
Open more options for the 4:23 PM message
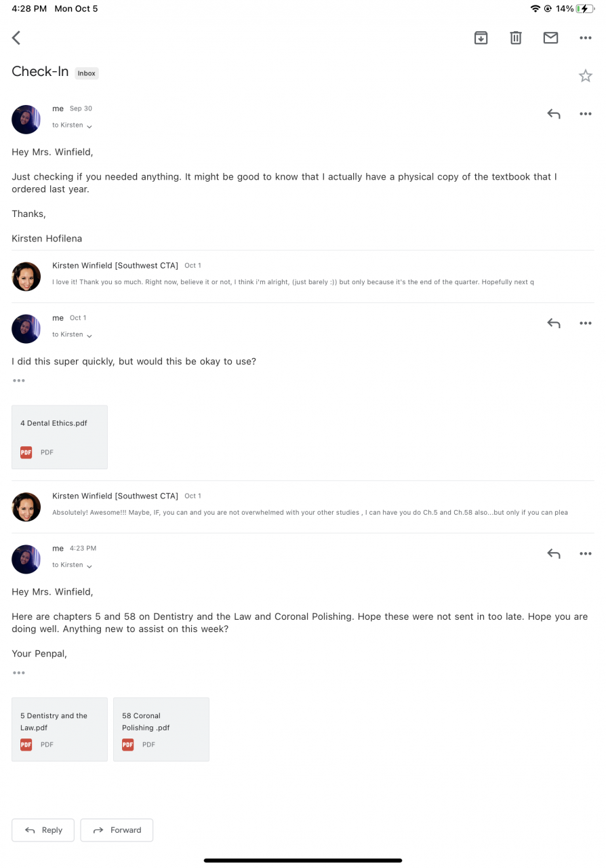[x=586, y=553]
